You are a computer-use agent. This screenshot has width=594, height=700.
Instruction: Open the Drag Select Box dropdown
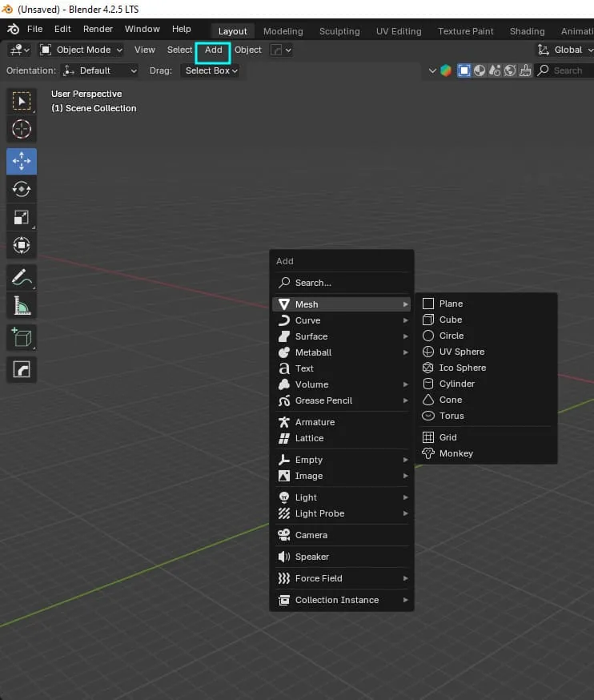211,70
